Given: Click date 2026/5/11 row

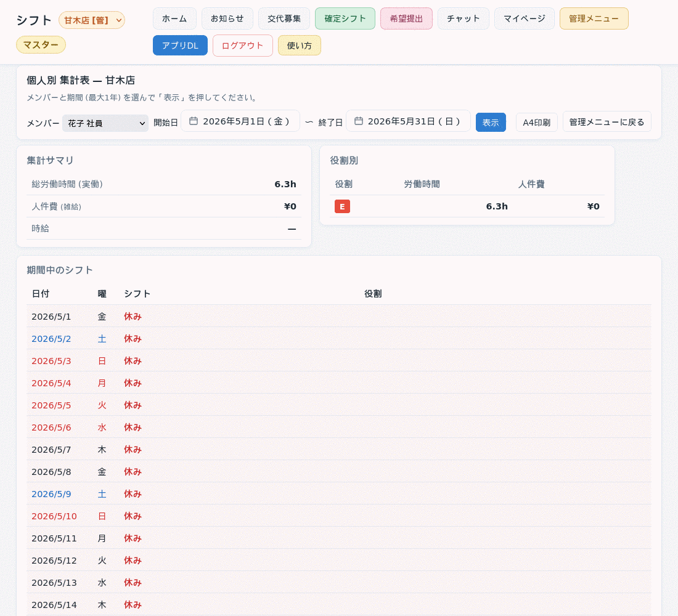Looking at the screenshot, I should point(338,538).
